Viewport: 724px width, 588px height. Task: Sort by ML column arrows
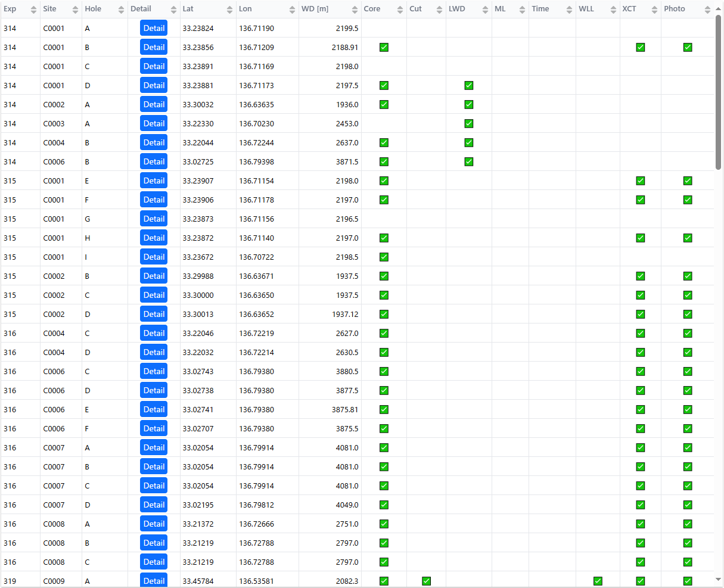click(x=522, y=10)
